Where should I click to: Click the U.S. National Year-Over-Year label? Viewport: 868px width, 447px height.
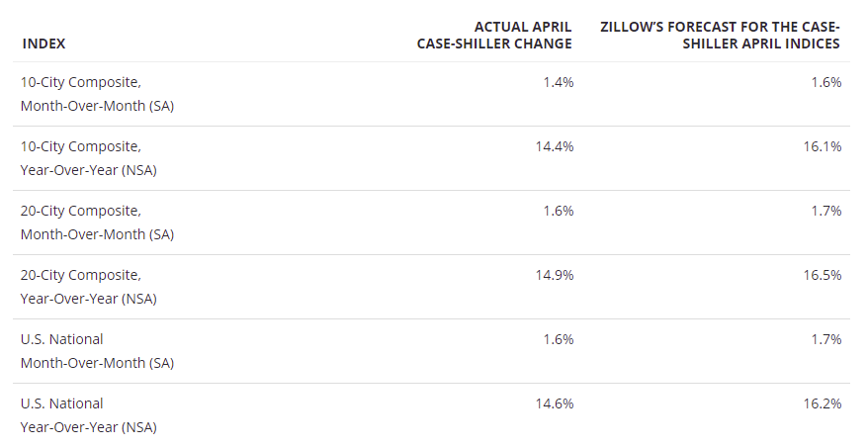[89, 415]
